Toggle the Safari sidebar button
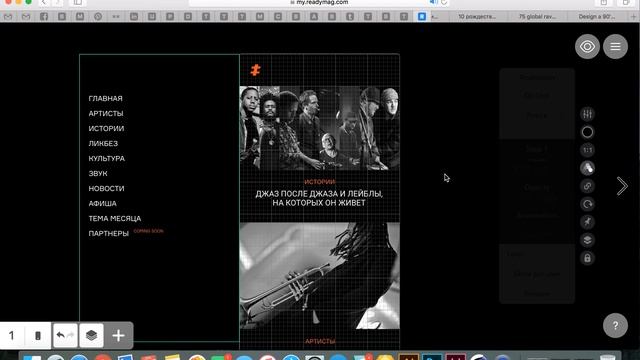This screenshot has height=360, width=640. (78, 2)
